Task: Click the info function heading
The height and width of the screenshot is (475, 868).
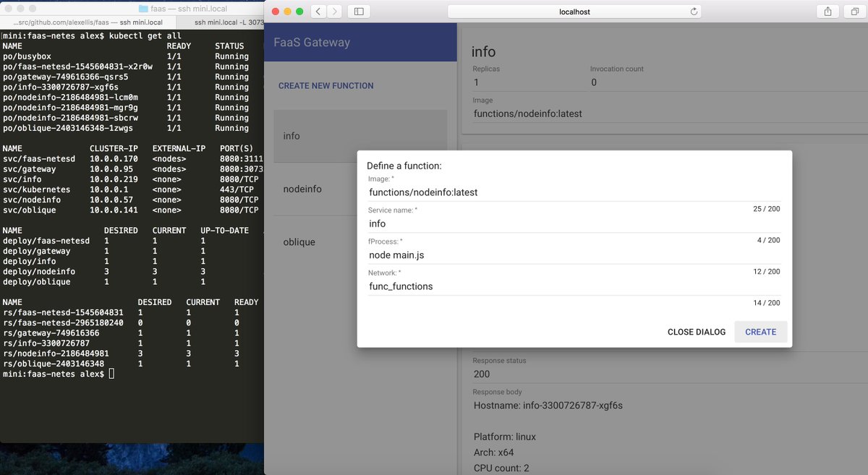Action: click(484, 52)
